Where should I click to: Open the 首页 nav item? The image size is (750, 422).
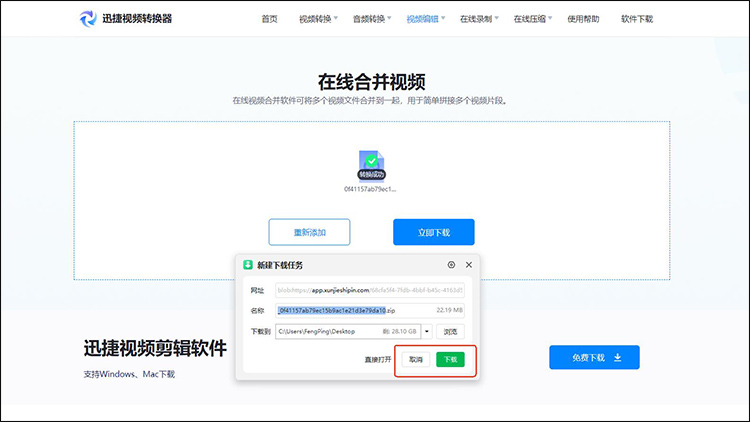coord(269,19)
